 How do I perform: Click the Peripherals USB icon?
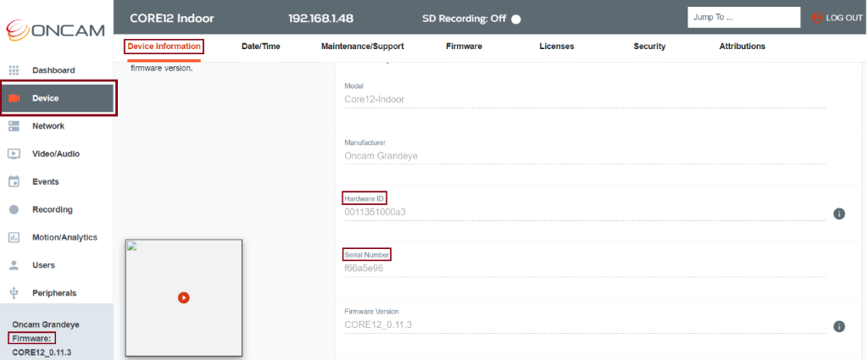(14, 293)
